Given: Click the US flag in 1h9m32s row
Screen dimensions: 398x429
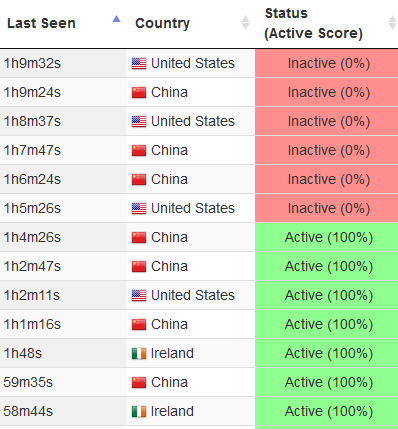Looking at the screenshot, I should 139,63.
